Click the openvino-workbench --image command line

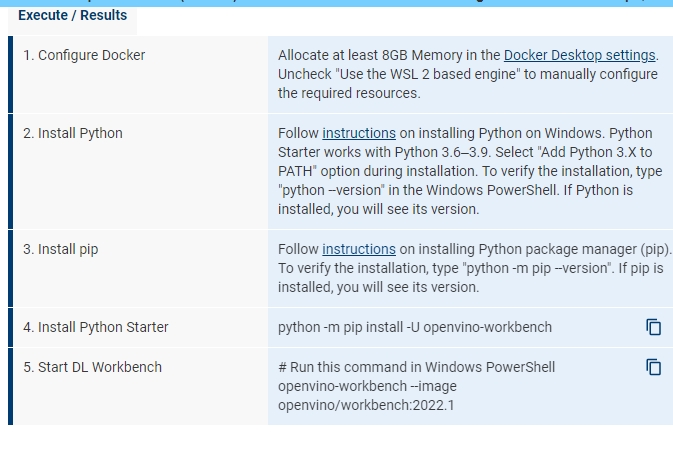tap(367, 386)
